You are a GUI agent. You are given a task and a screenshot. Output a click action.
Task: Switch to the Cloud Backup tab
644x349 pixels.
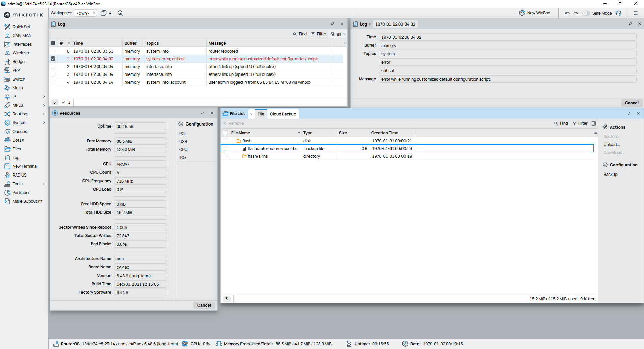click(283, 114)
